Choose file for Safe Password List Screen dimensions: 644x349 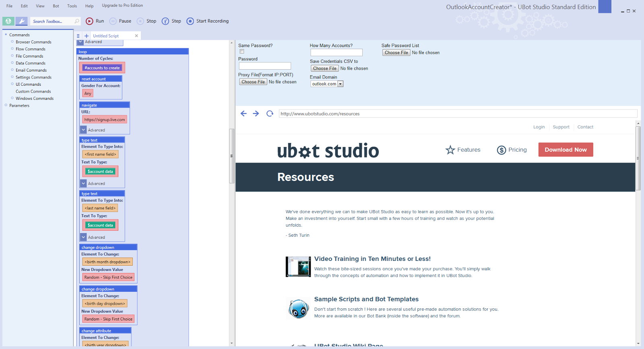[396, 52]
